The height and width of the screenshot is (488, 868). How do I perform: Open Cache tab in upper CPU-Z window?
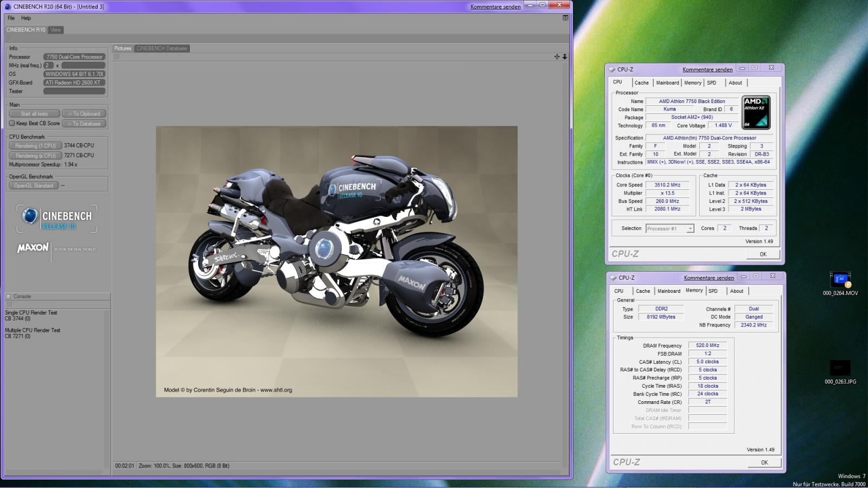642,83
